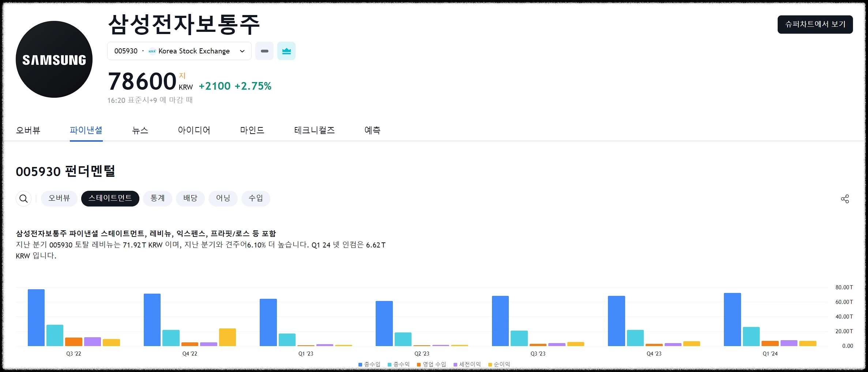The height and width of the screenshot is (372, 868).
Task: Open the 수입 pill
Action: click(x=256, y=198)
